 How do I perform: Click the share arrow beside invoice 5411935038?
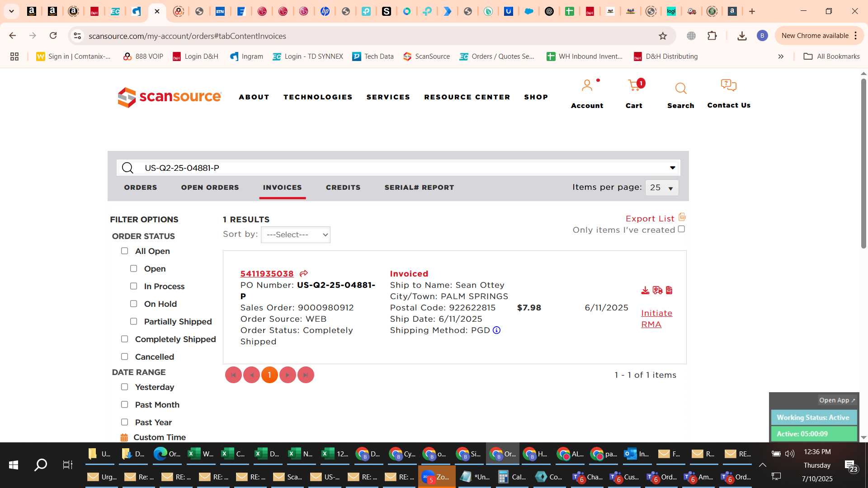click(304, 273)
